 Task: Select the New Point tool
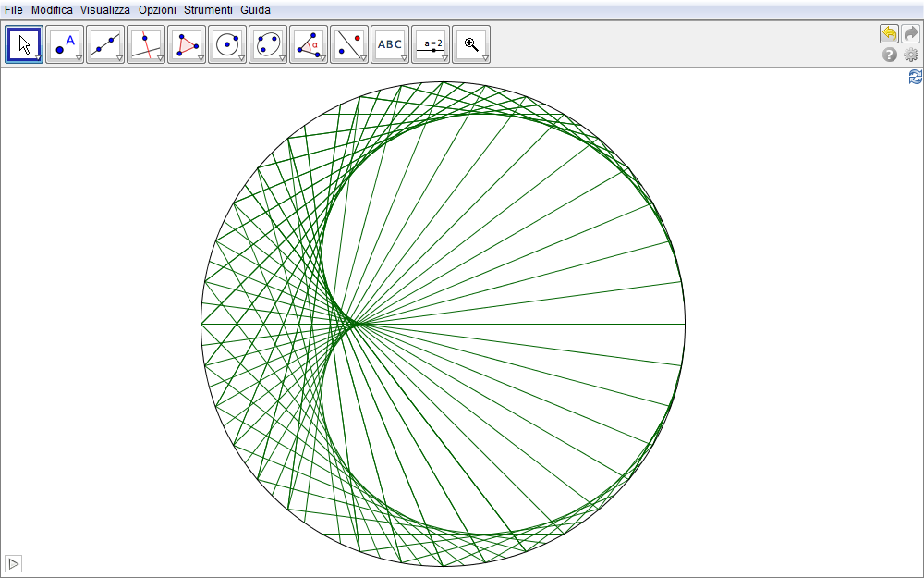(65, 44)
